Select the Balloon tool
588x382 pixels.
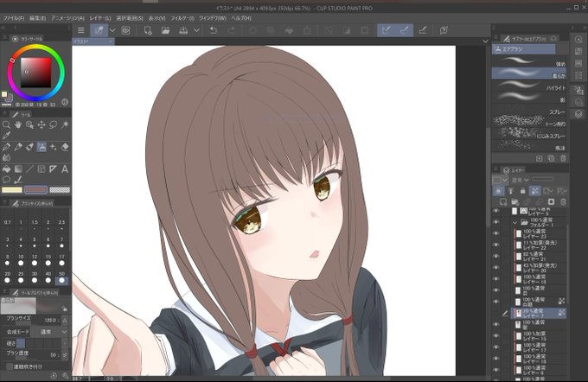[6, 180]
